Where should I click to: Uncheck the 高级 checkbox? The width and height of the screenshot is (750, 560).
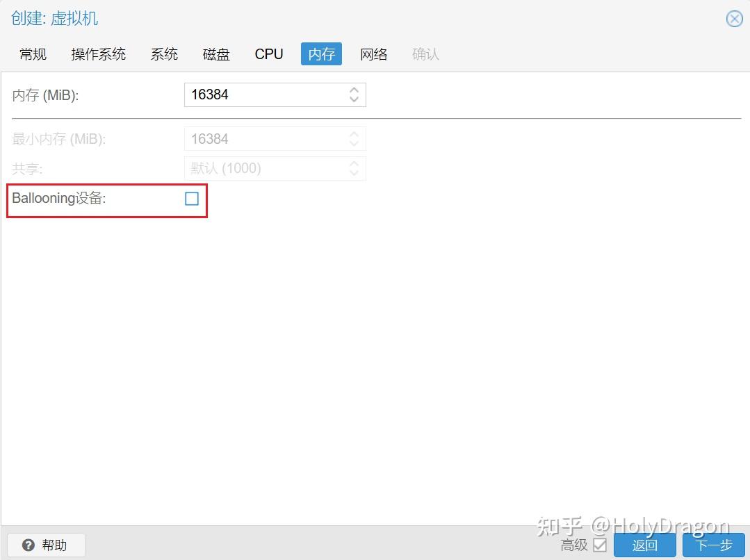(599, 546)
